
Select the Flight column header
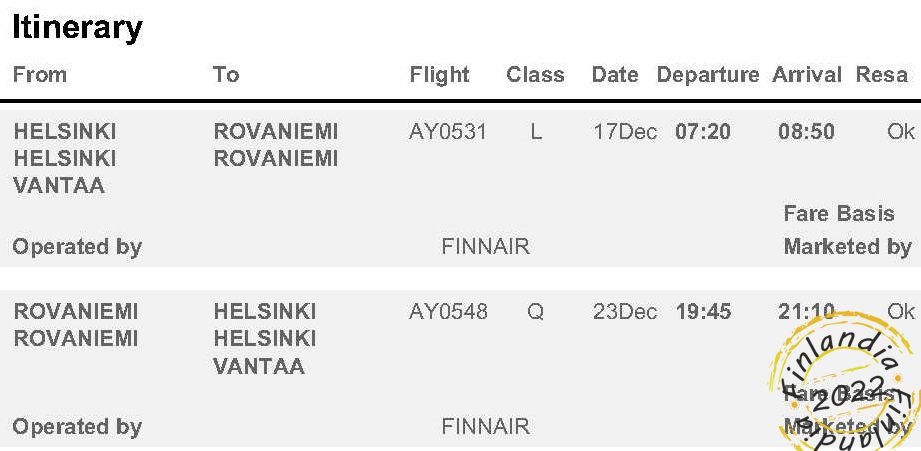[439, 75]
